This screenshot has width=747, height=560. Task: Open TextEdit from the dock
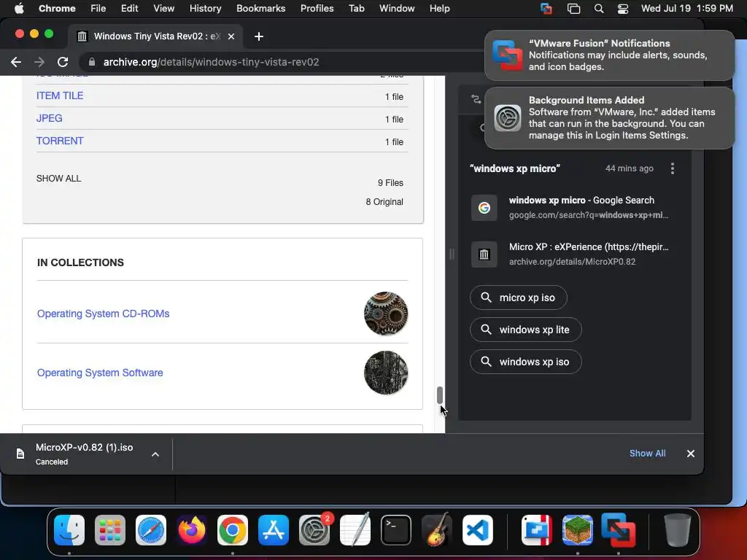coord(355,530)
